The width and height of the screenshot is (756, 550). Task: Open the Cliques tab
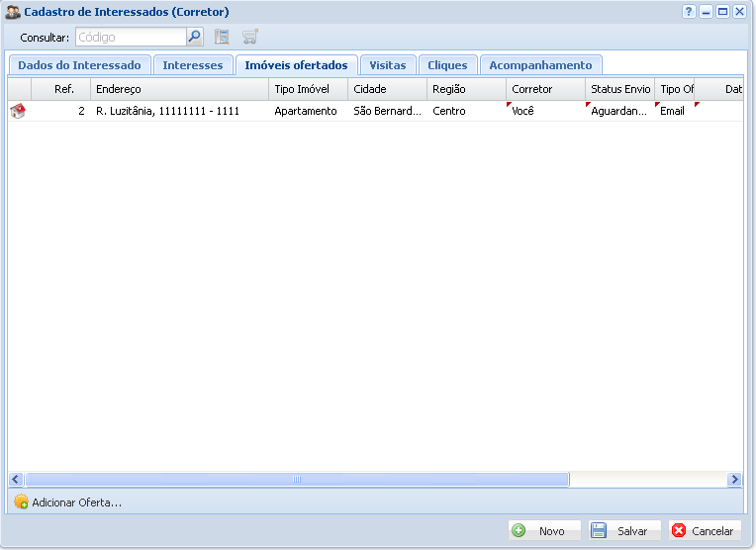447,65
